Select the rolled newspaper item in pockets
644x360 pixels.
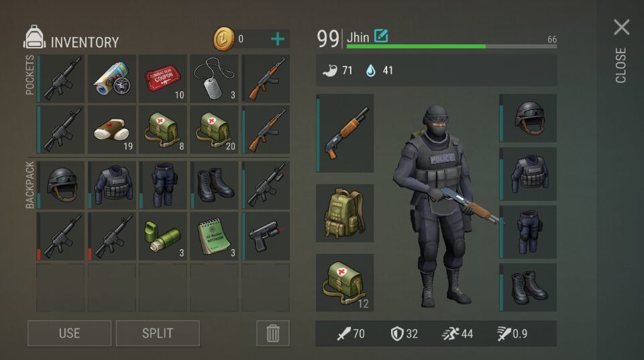coord(112,79)
